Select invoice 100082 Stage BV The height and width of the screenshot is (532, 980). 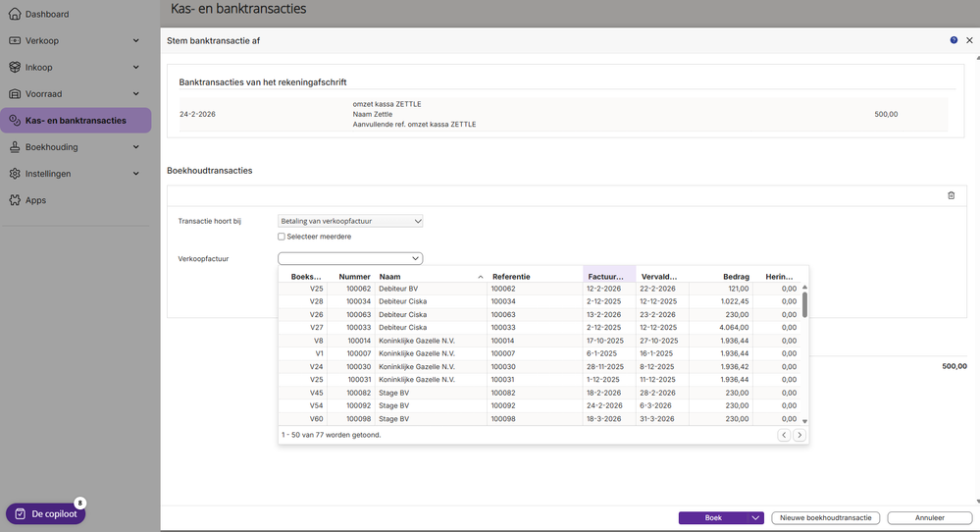(x=540, y=393)
